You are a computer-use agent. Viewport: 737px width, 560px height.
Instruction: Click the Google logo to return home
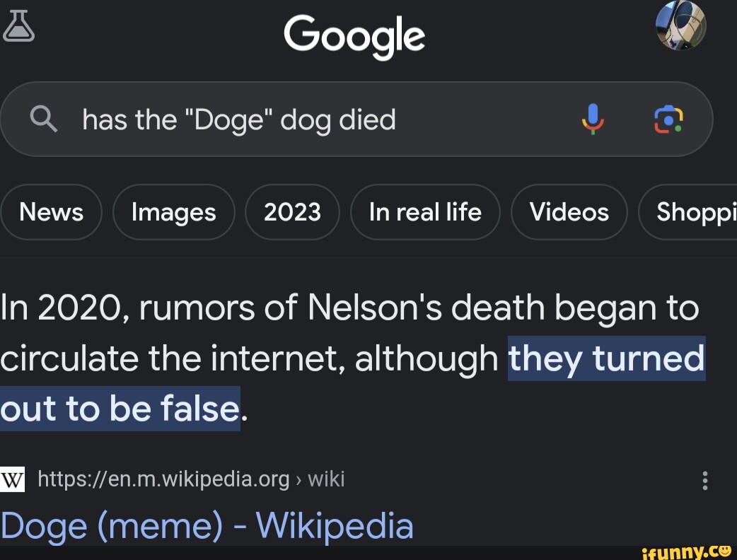(x=355, y=37)
